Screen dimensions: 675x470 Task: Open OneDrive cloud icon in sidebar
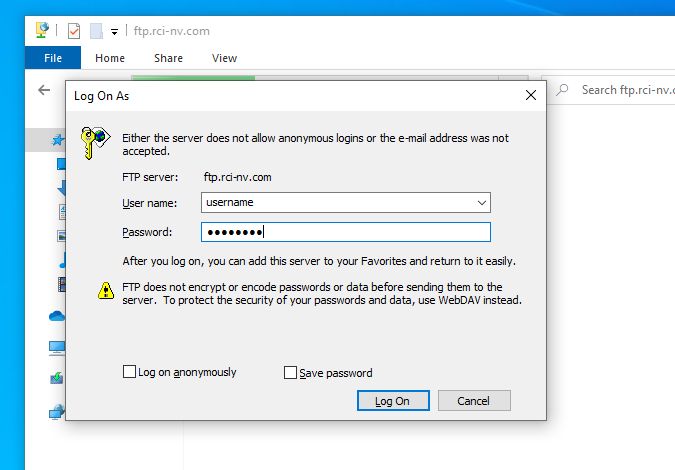point(57,316)
